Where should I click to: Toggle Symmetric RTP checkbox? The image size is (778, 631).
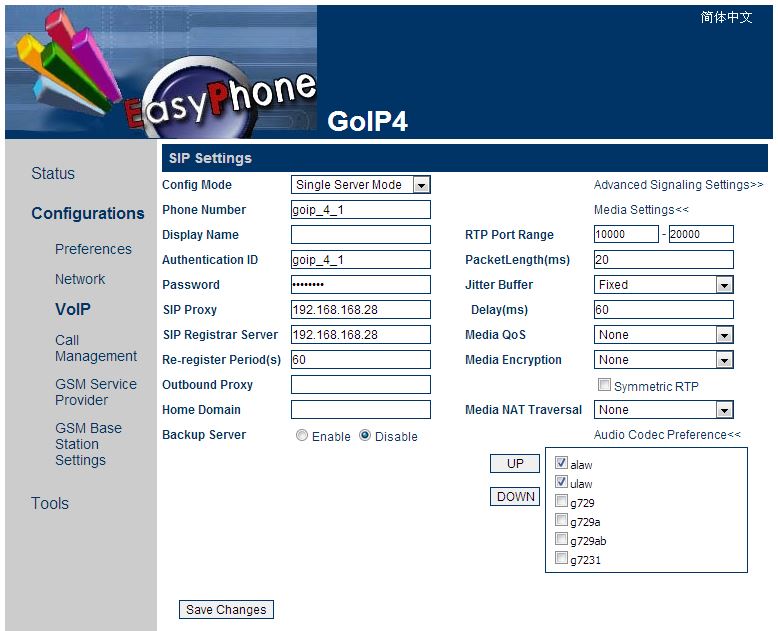604,384
